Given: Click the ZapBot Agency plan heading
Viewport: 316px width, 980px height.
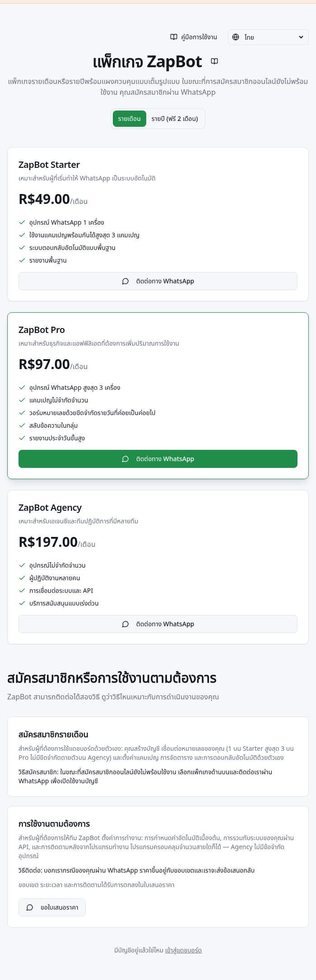Looking at the screenshot, I should [50, 508].
